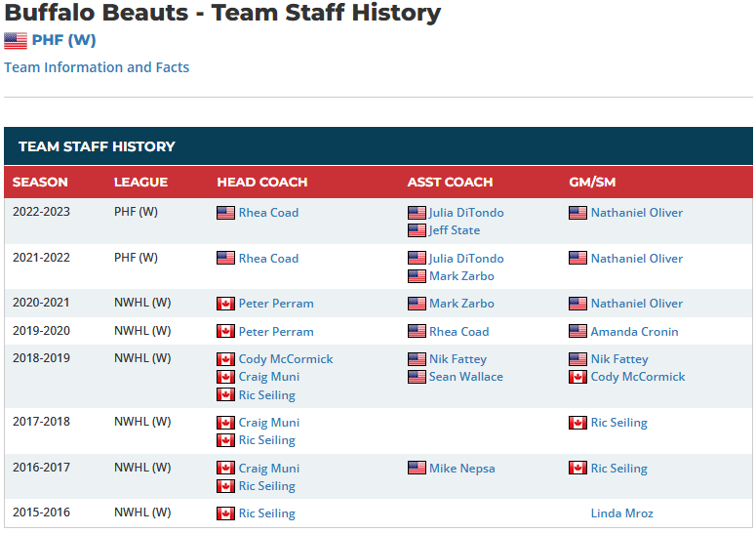The height and width of the screenshot is (533, 756).
Task: Click flag beside Julia DiTondo in 2021-2022 row
Action: pyautogui.click(x=417, y=258)
